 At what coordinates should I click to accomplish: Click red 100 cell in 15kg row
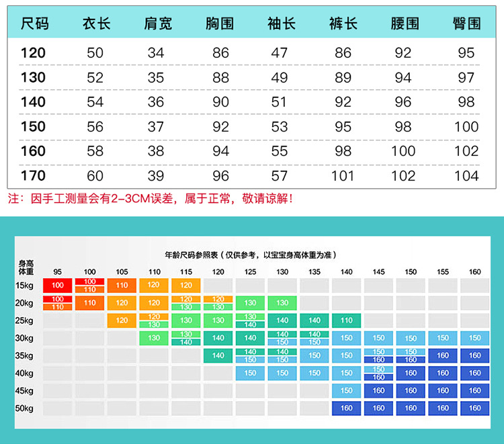click(58, 285)
